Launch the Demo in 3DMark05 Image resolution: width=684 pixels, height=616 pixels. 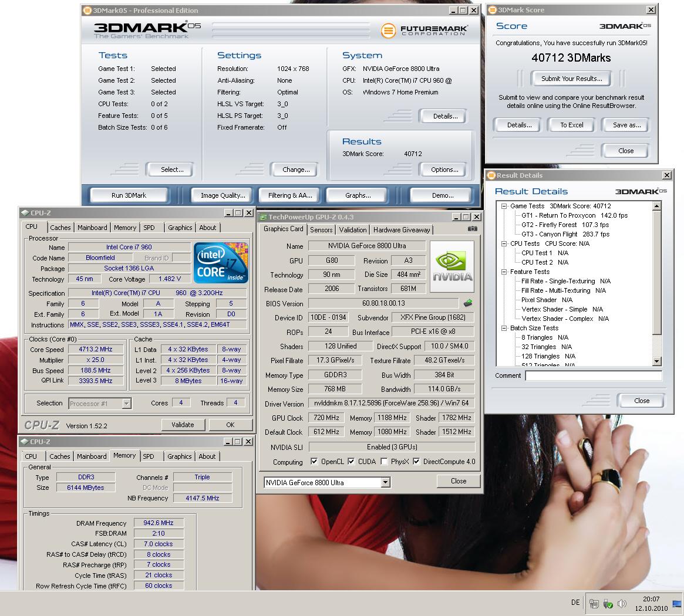point(442,195)
